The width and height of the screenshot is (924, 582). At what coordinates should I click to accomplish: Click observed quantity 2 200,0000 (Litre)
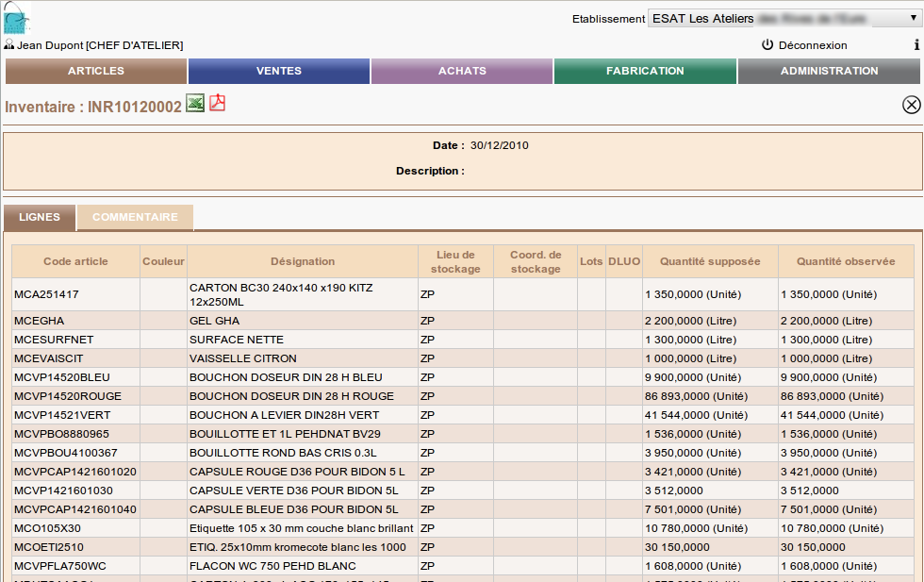point(826,321)
